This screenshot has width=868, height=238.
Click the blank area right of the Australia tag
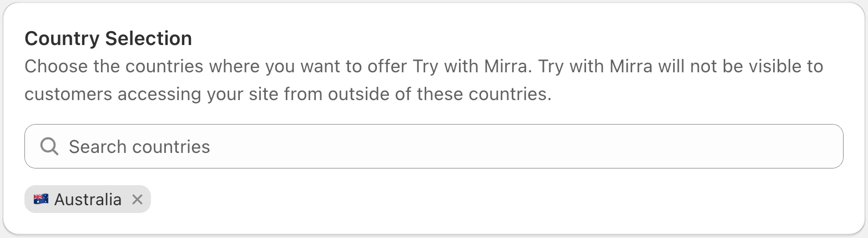(444, 200)
